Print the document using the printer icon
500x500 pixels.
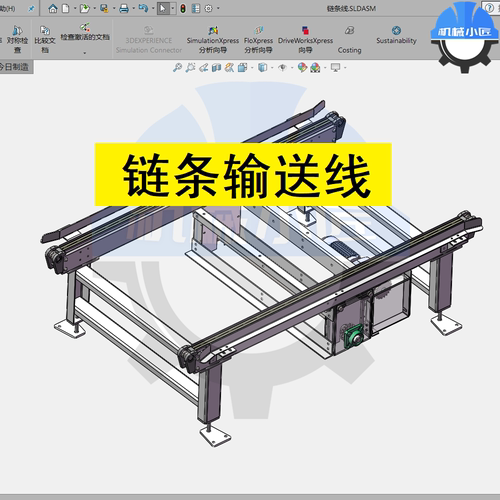[124, 8]
